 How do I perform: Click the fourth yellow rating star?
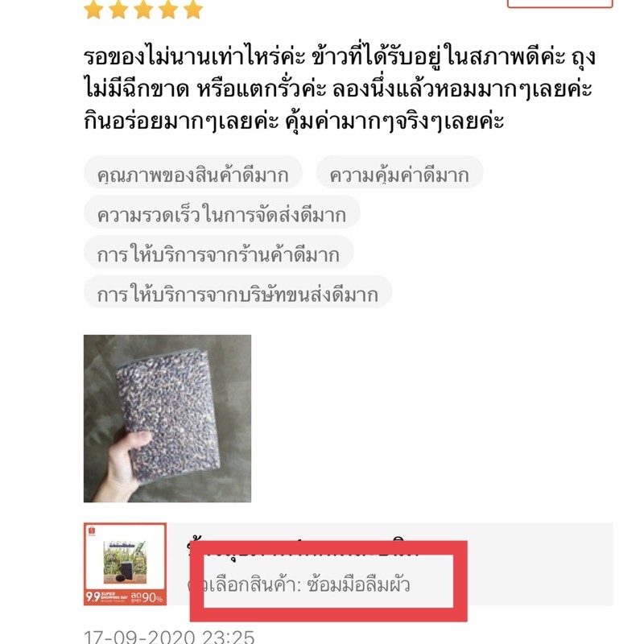pos(168,10)
